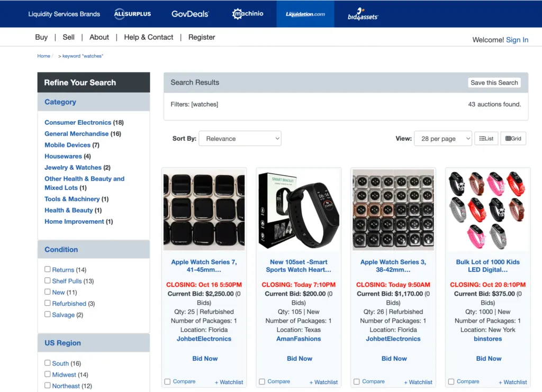This screenshot has height=392, width=542.
Task: Select the Liquidation.com logo
Action: 304,14
